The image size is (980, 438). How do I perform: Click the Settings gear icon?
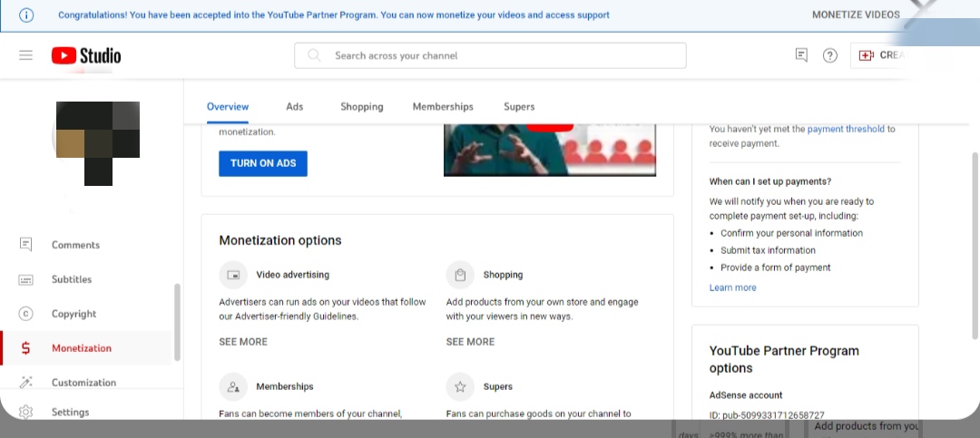25,412
